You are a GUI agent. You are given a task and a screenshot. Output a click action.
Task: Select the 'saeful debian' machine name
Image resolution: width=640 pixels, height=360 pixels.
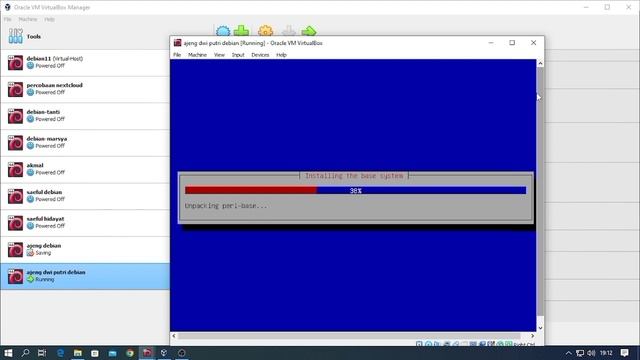click(44, 192)
